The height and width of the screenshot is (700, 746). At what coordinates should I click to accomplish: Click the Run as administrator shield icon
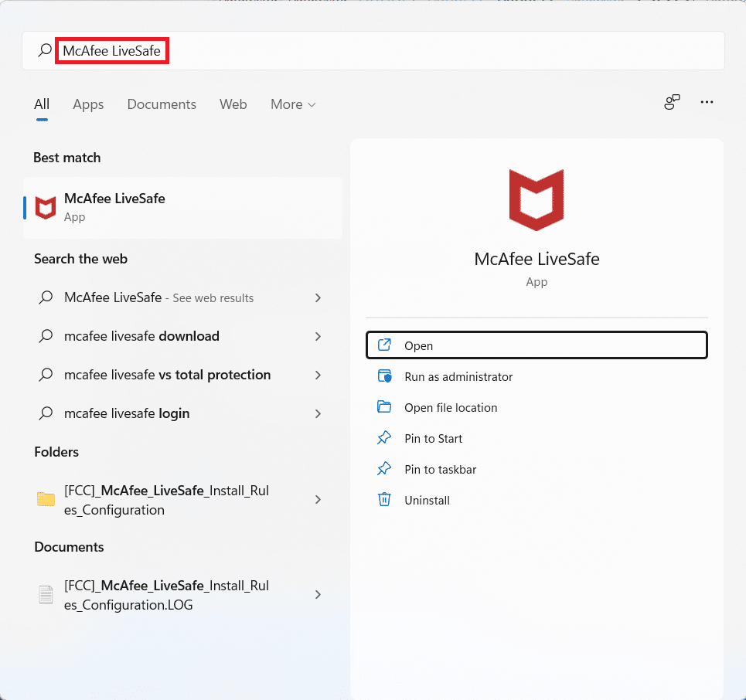coord(384,376)
